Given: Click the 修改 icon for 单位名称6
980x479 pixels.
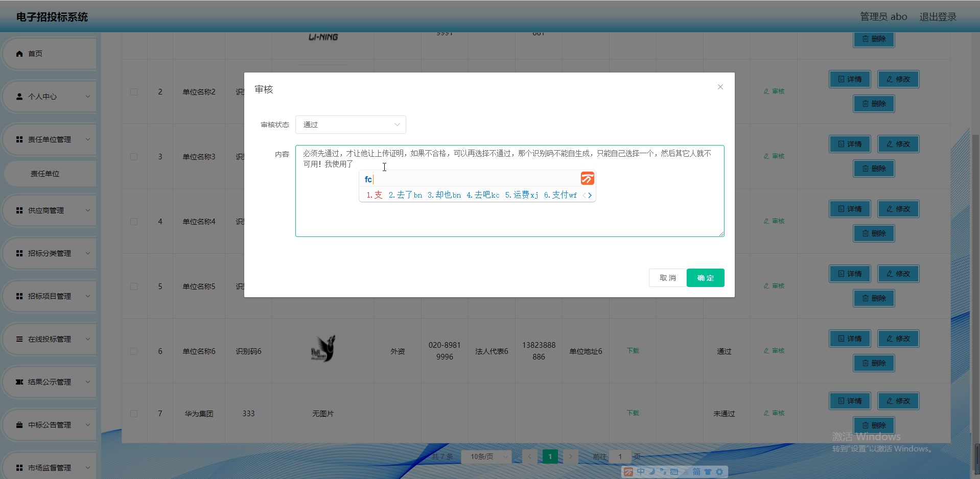Looking at the screenshot, I should [898, 338].
